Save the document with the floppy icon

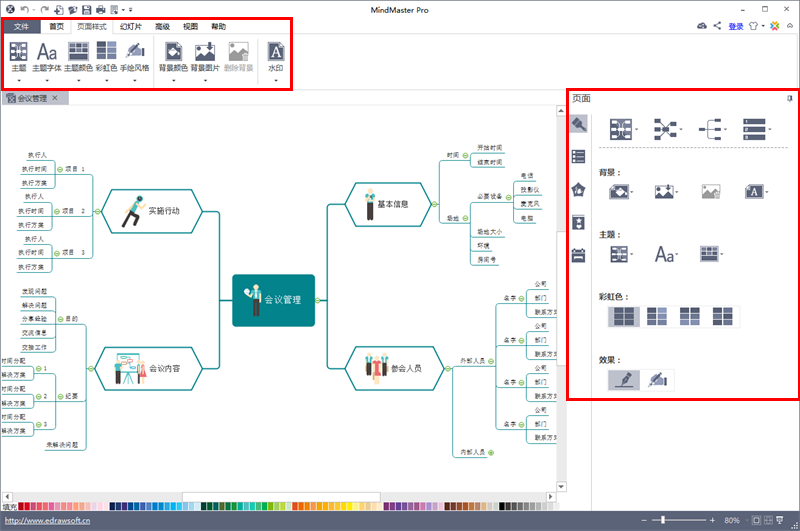coord(87,9)
